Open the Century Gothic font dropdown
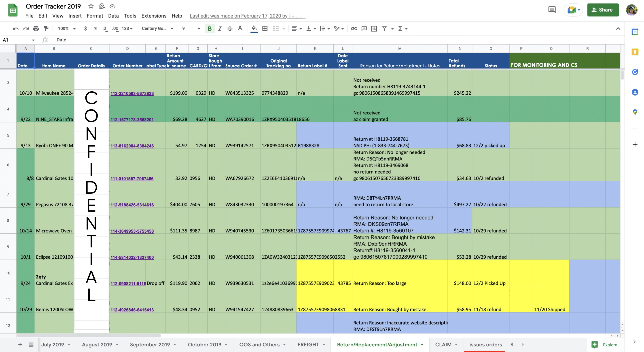 157,28
